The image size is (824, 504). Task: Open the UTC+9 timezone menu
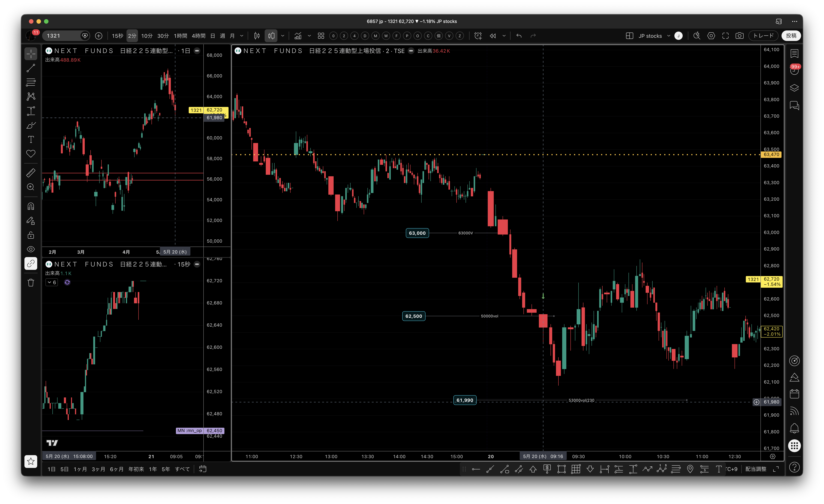coord(732,469)
